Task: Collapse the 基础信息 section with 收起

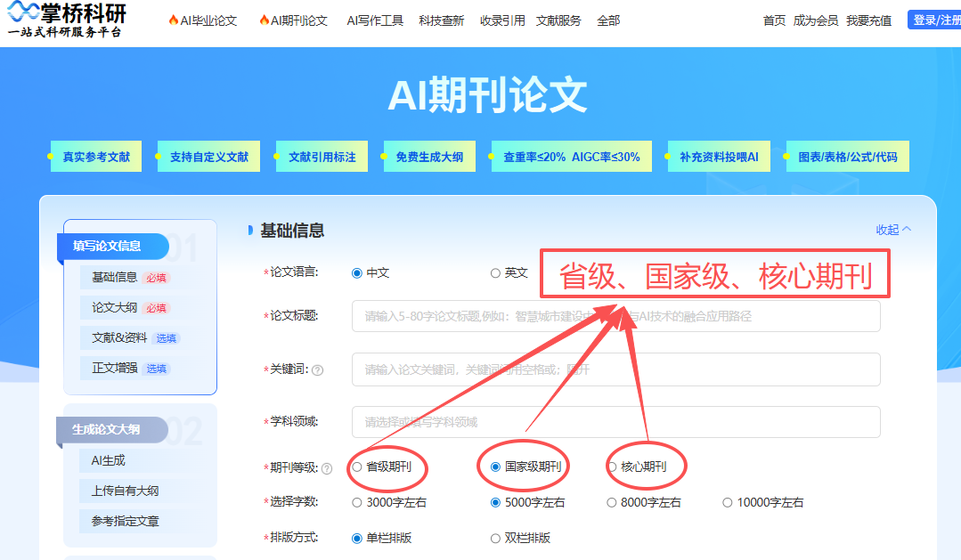Action: point(893,230)
